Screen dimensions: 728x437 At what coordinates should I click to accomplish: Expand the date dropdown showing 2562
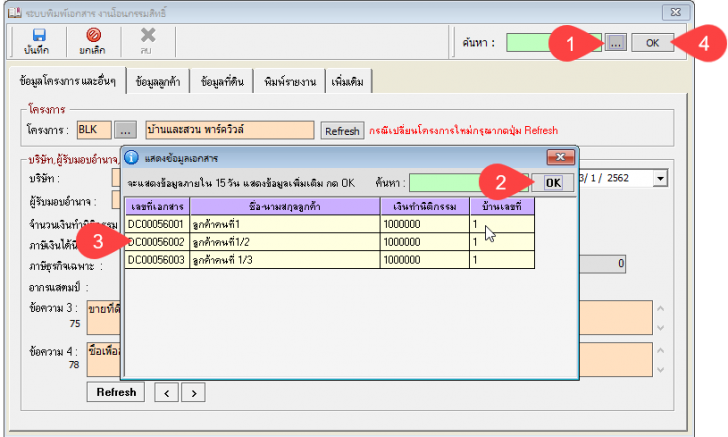[x=660, y=178]
